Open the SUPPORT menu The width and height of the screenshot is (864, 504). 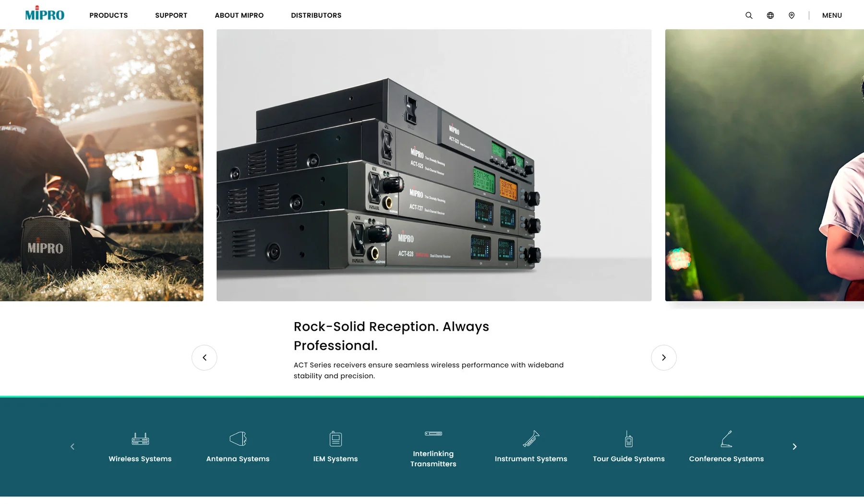(171, 15)
